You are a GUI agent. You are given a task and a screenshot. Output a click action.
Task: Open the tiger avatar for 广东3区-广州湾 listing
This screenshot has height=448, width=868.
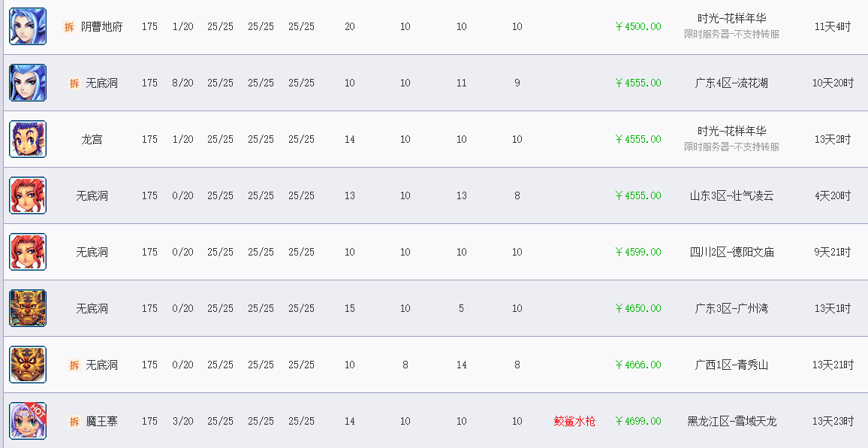pyautogui.click(x=28, y=308)
